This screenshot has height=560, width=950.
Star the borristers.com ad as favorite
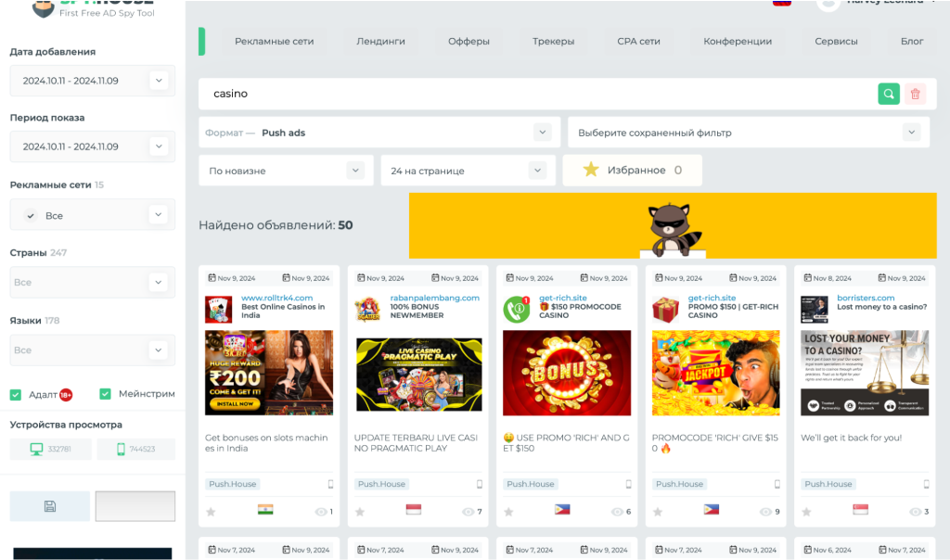click(806, 512)
